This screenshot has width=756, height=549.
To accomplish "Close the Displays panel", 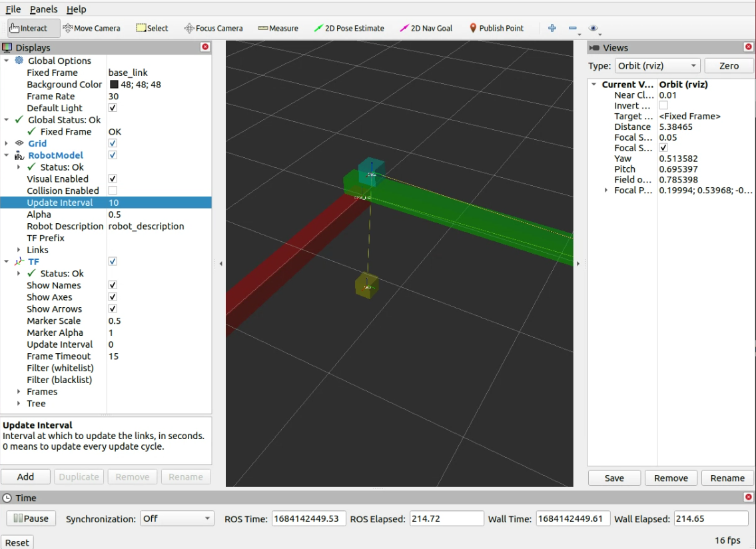I will [205, 47].
